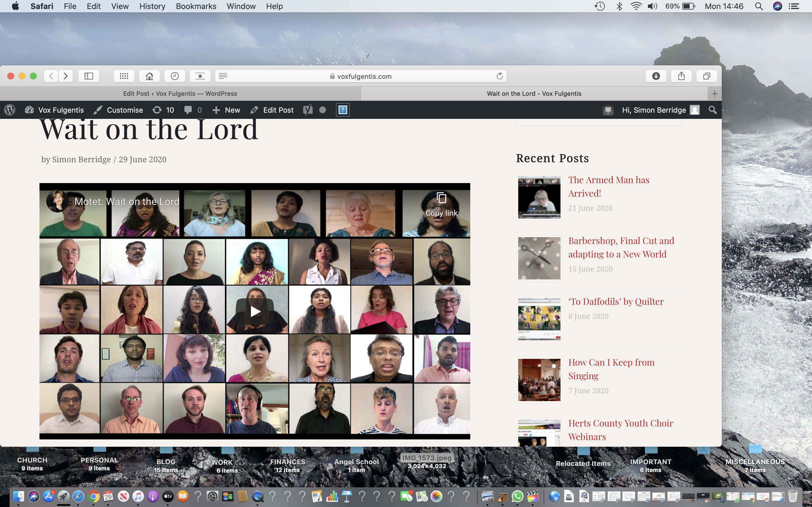Expand the Safari Window menu
The width and height of the screenshot is (812, 507).
coord(240,6)
